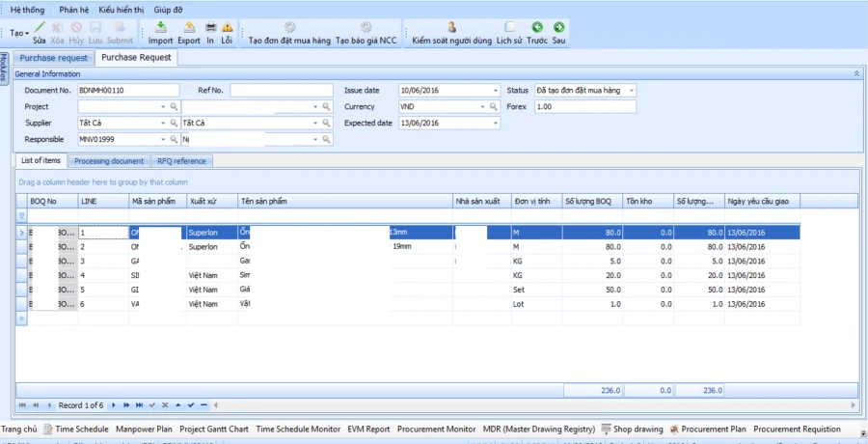Open the Currency dropdown arrow
The image size is (868, 444).
pyautogui.click(x=483, y=106)
